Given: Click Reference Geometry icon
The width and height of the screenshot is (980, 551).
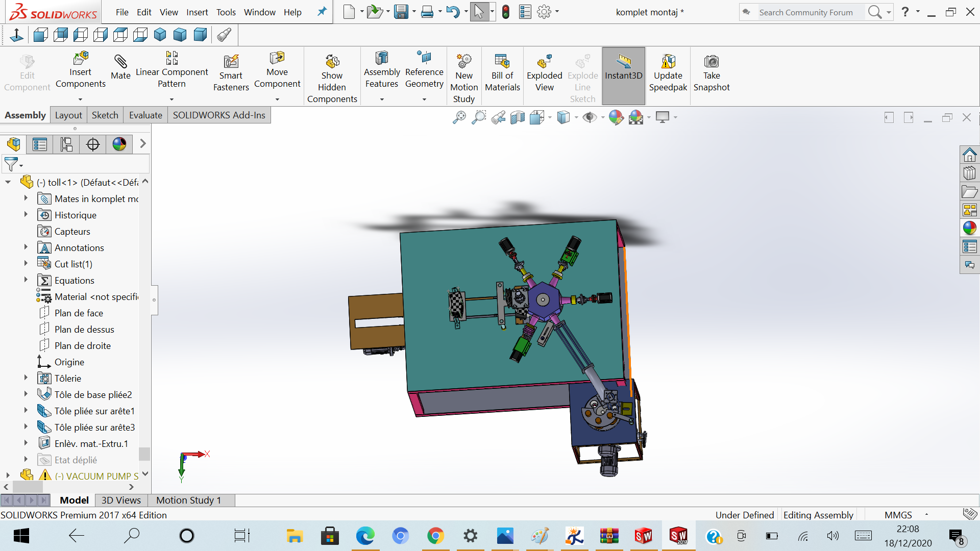Looking at the screenshot, I should 424,70.
